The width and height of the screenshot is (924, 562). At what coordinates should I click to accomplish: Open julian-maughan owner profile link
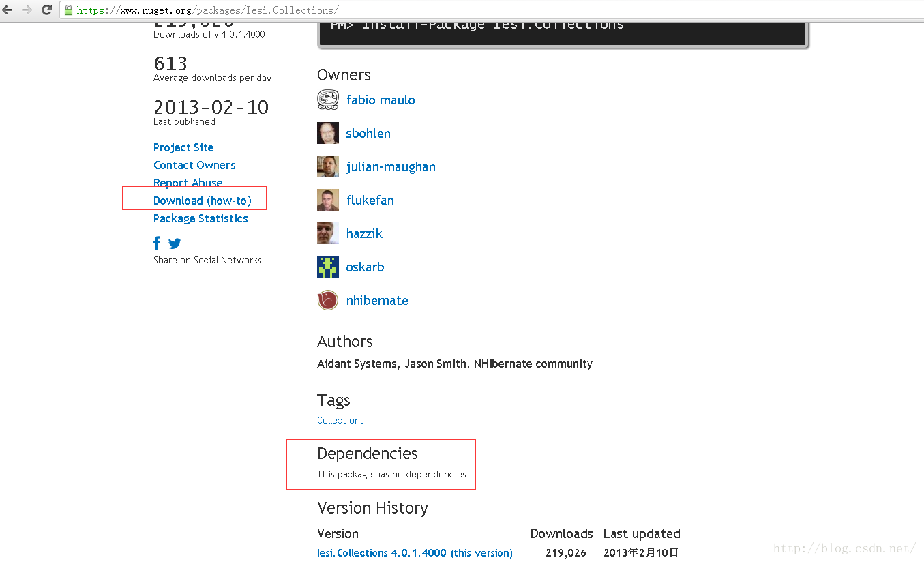tap(391, 166)
